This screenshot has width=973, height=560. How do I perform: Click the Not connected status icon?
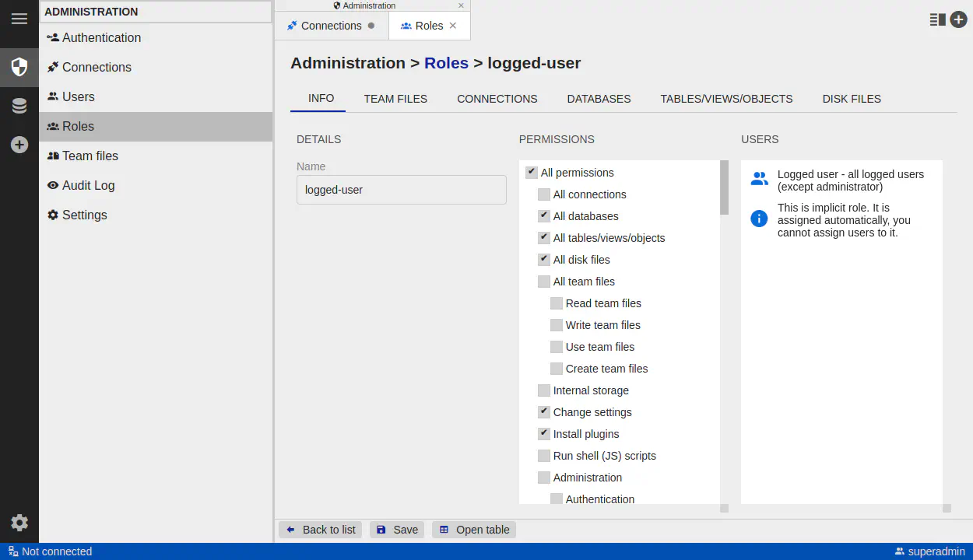13,551
